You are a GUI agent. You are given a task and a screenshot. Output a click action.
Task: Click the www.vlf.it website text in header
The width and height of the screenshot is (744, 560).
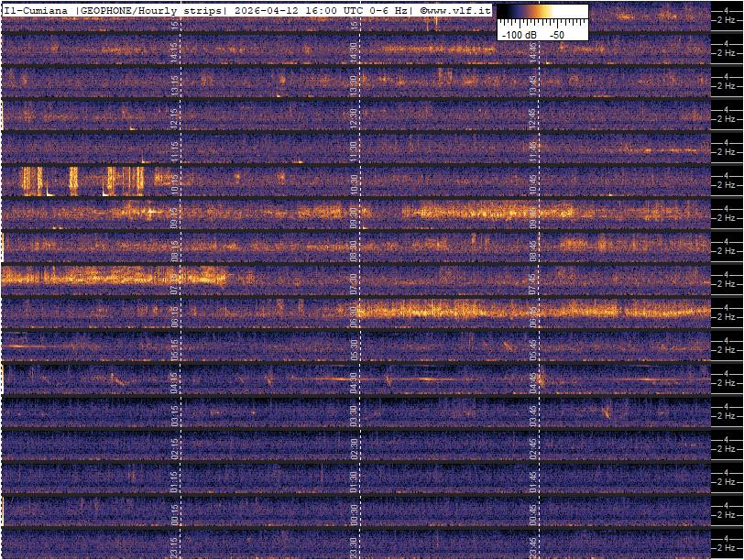[458, 10]
